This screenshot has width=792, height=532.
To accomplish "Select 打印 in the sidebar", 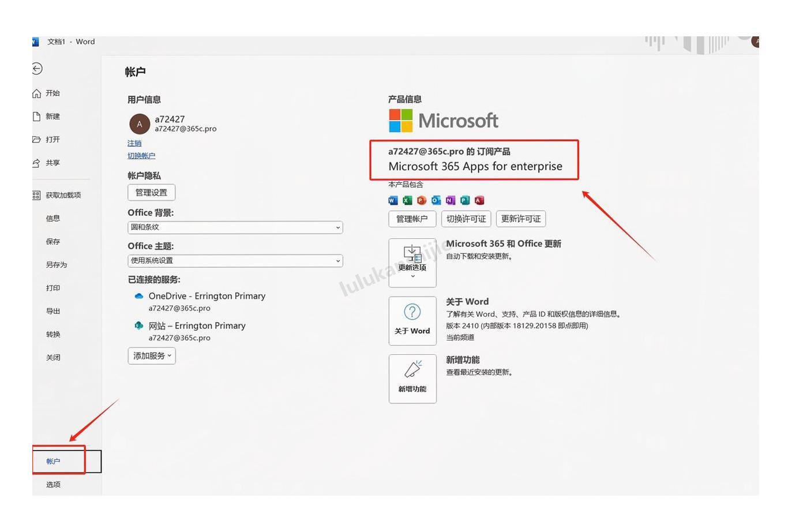I will coord(53,288).
